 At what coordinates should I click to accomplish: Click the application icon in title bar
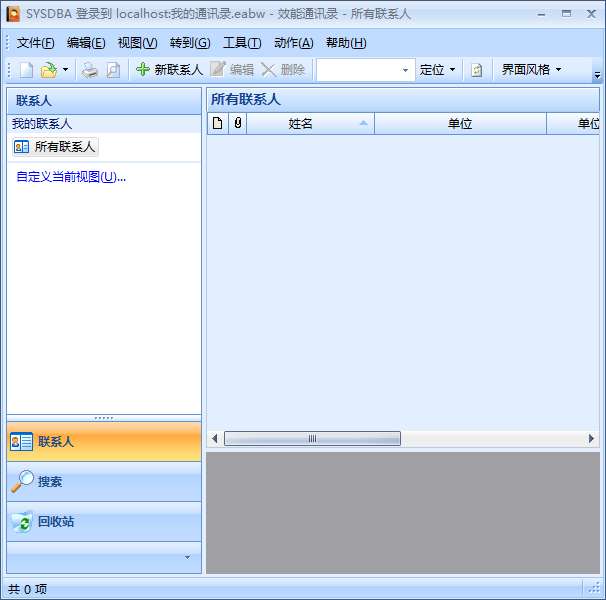coord(13,14)
